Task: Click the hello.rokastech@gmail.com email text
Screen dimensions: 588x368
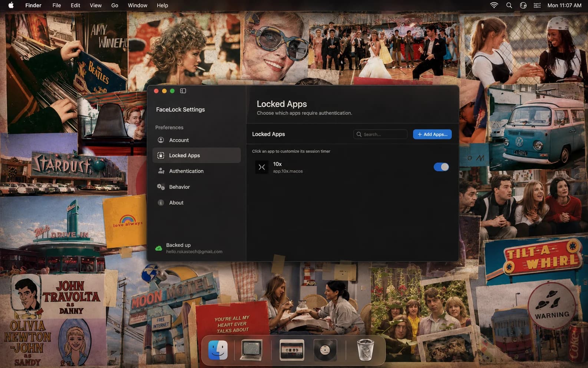Action: click(194, 252)
